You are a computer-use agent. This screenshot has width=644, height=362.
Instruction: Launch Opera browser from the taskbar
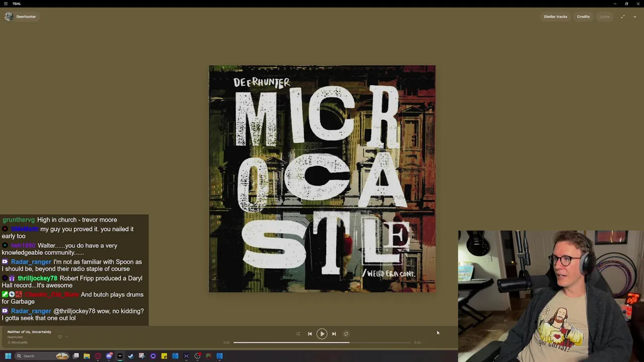point(98,356)
